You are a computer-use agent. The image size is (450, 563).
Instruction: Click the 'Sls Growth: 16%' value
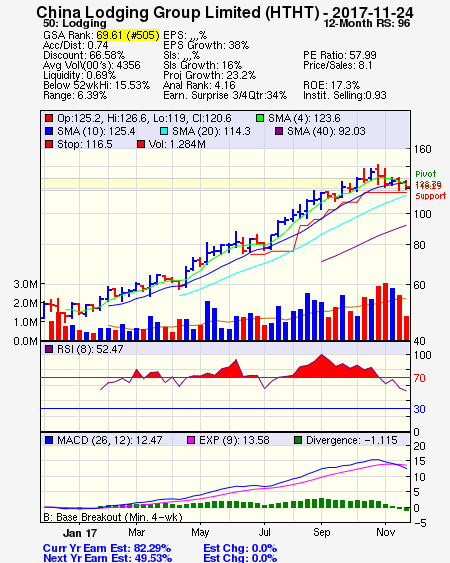coord(202,65)
